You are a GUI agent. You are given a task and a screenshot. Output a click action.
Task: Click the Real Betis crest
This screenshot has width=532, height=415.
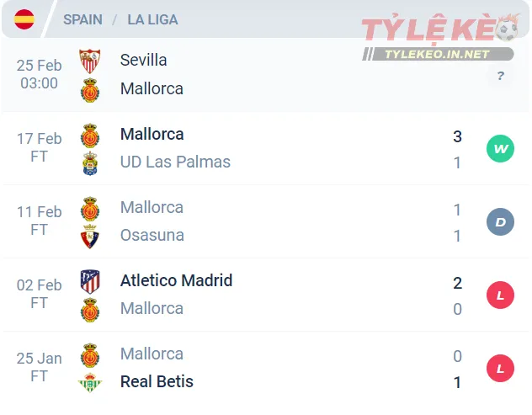[89, 382]
